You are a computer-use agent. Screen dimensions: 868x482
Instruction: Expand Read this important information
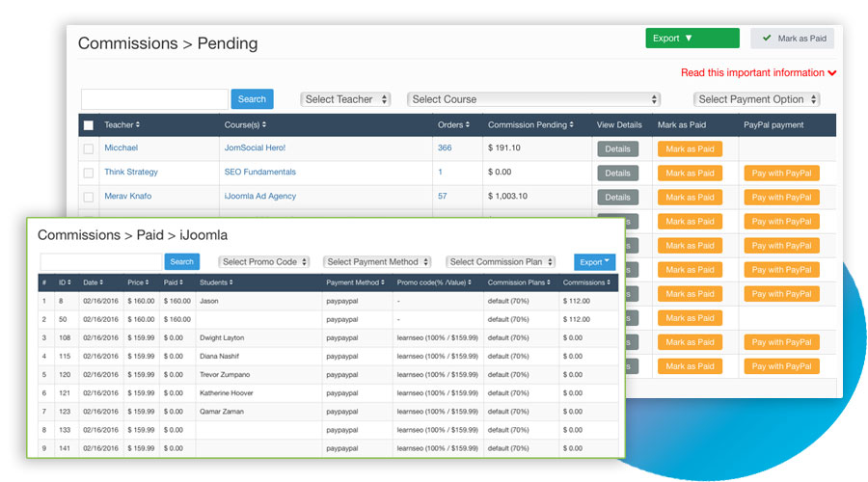[758, 72]
